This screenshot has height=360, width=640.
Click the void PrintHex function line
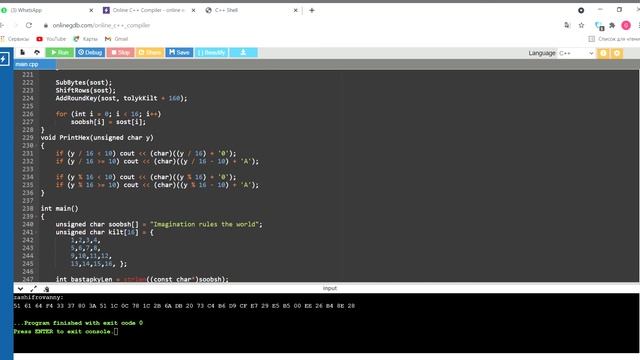tap(97, 138)
